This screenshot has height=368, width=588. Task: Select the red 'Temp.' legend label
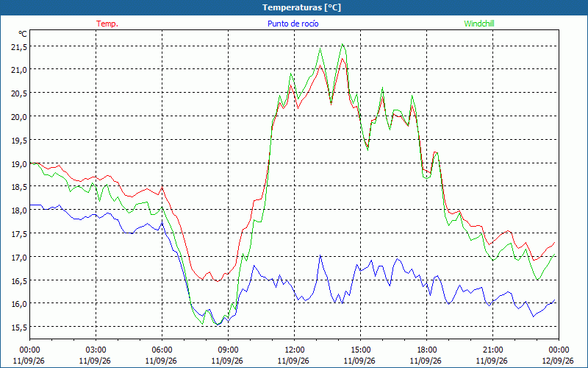[107, 24]
